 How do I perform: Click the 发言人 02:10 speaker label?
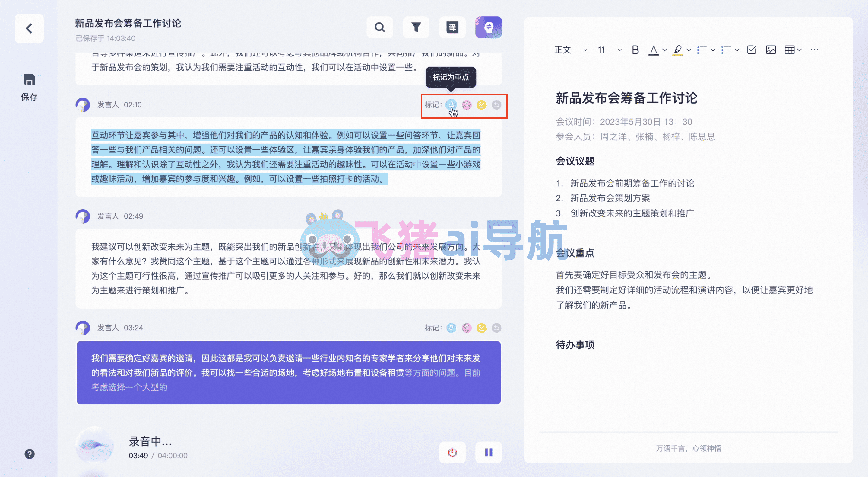pos(119,105)
